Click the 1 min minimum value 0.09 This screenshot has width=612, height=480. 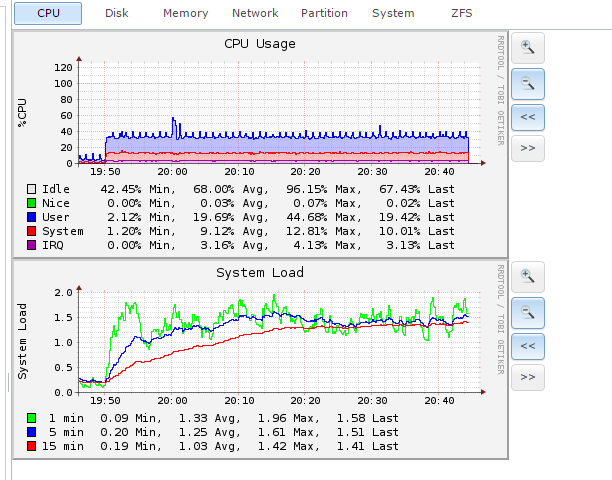click(x=114, y=418)
